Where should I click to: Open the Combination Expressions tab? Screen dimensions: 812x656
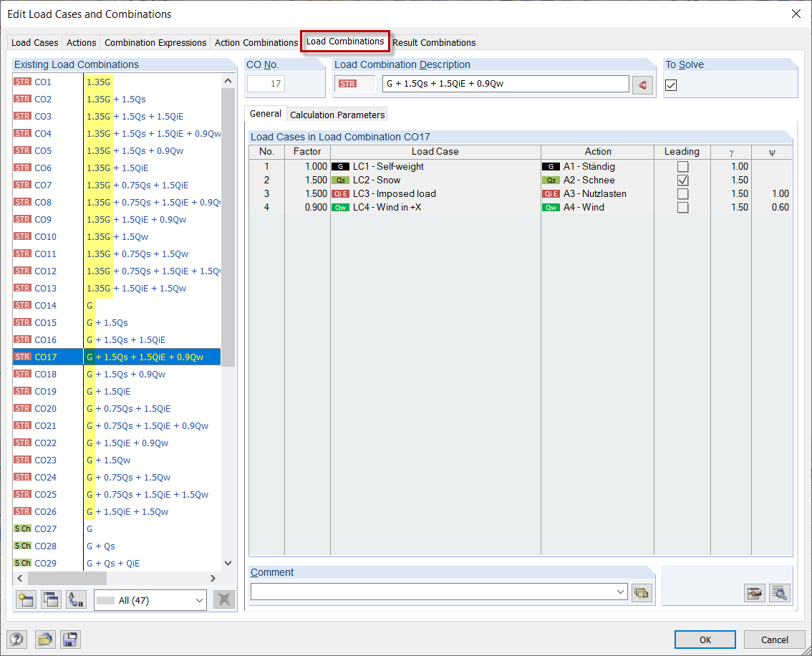click(155, 42)
